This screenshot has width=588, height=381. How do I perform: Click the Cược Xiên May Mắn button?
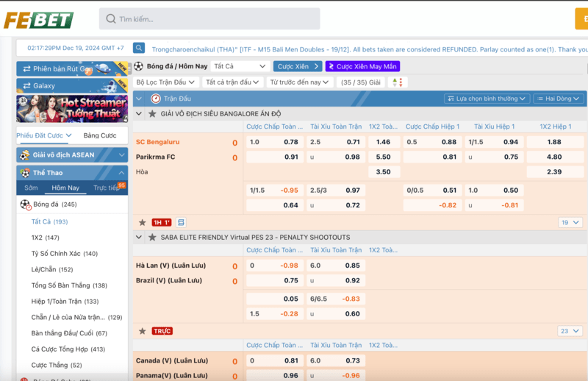[362, 66]
